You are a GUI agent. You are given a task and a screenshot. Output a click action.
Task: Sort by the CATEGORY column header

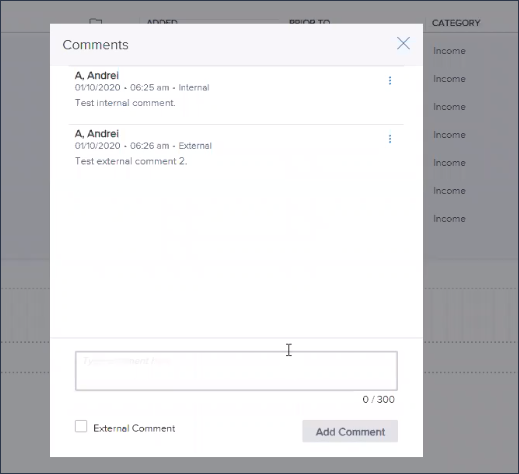456,23
